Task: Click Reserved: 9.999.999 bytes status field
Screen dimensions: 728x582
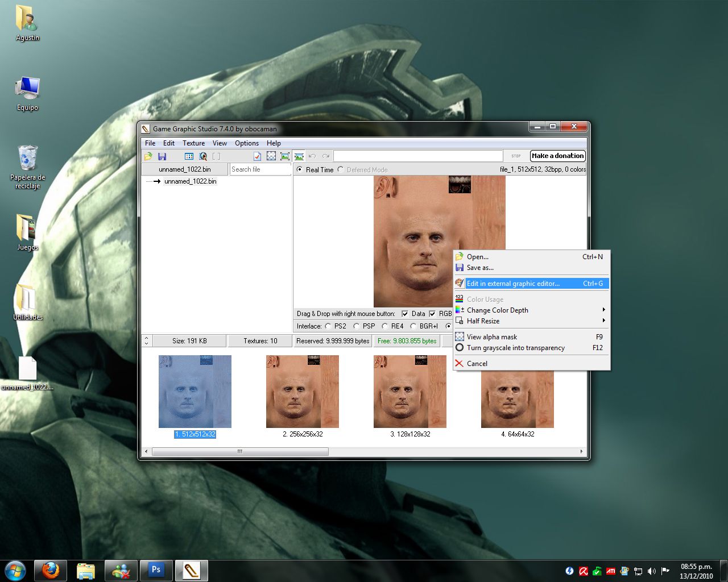Action: (333, 341)
